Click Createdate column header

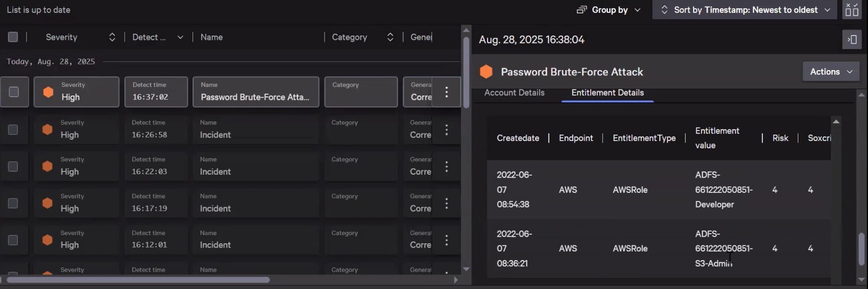tap(518, 138)
